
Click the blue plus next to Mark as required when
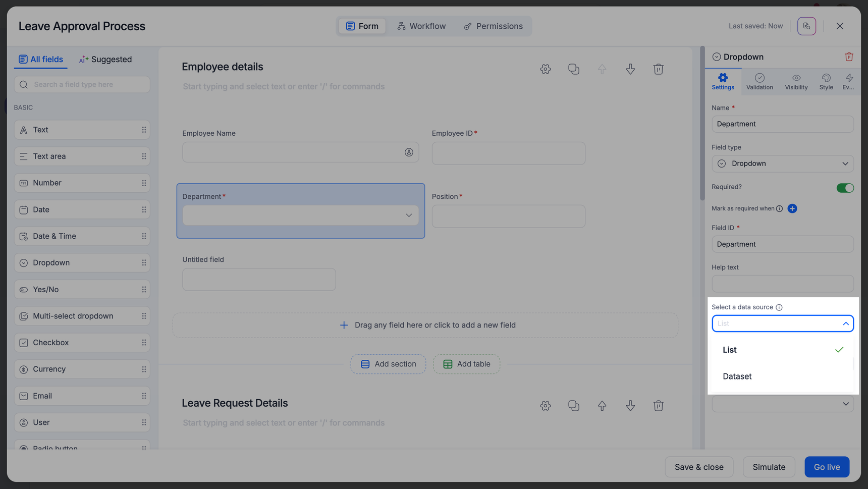point(792,208)
